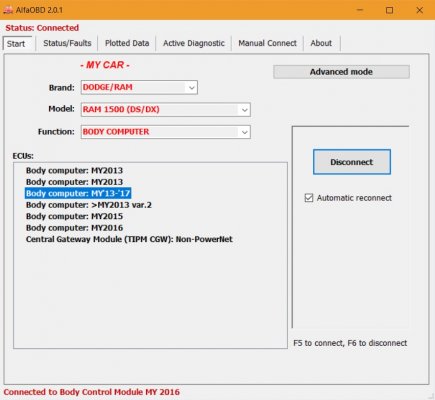Click the bottom status text Connected to Body Control Module
This screenshot has width=435, height=400.
pos(92,392)
